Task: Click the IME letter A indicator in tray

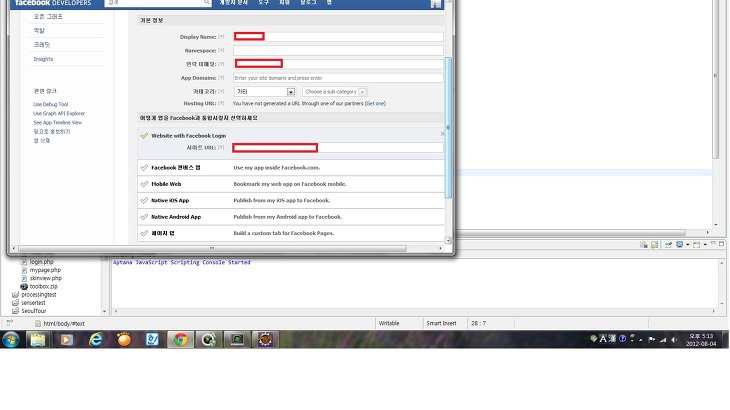Action: pos(603,339)
